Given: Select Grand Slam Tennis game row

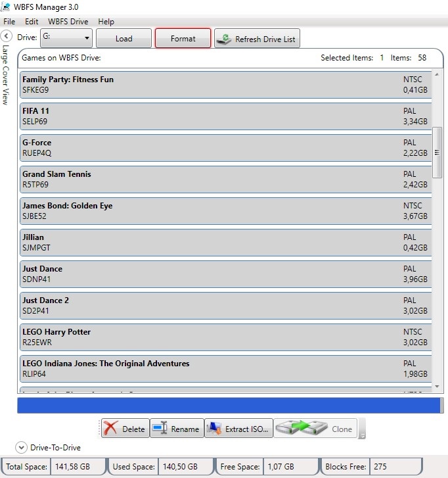Looking at the screenshot, I should (226, 179).
